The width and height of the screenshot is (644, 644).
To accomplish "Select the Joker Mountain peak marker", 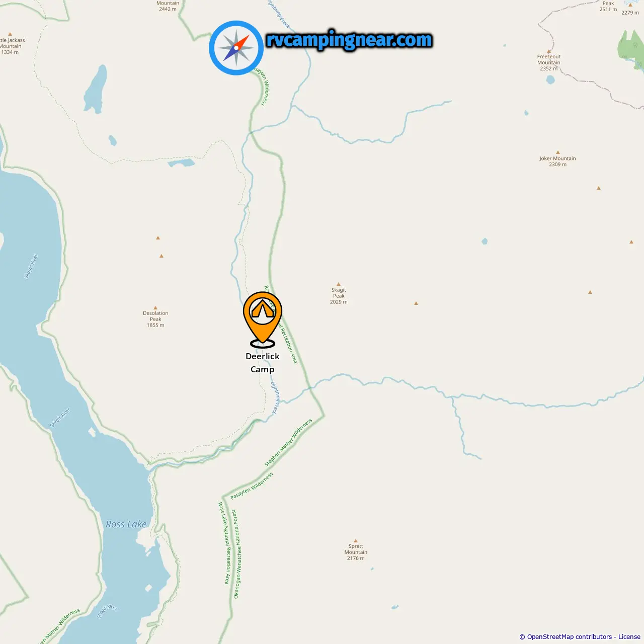I will [557, 152].
